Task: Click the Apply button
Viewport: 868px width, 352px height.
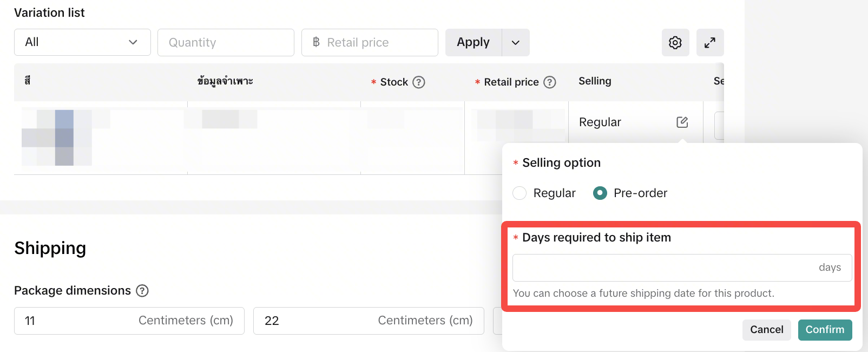Action: click(474, 42)
